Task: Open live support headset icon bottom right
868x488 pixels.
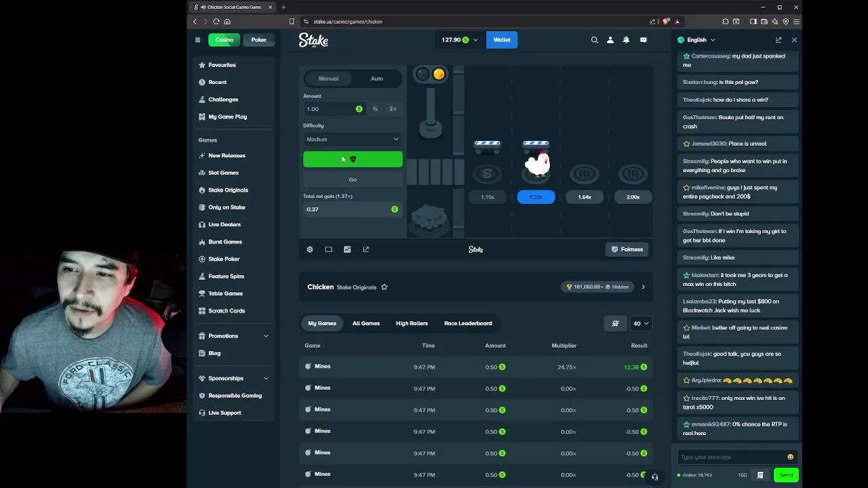Action: pos(654,477)
